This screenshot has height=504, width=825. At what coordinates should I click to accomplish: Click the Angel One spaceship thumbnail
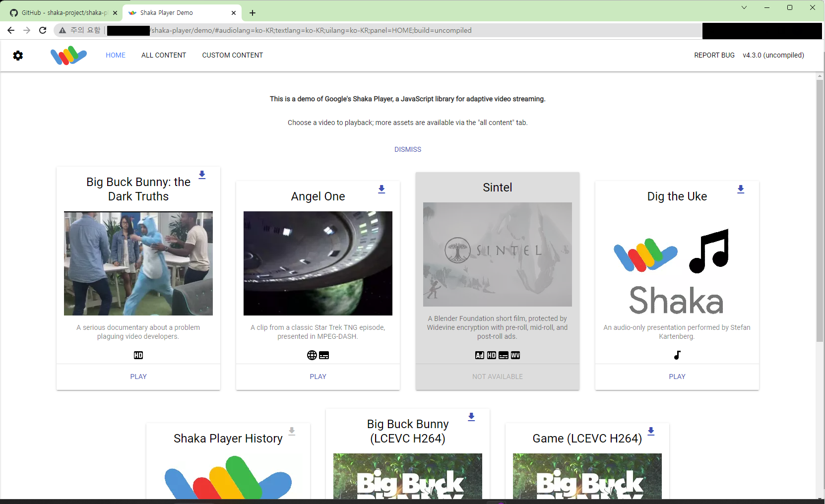[x=318, y=263]
